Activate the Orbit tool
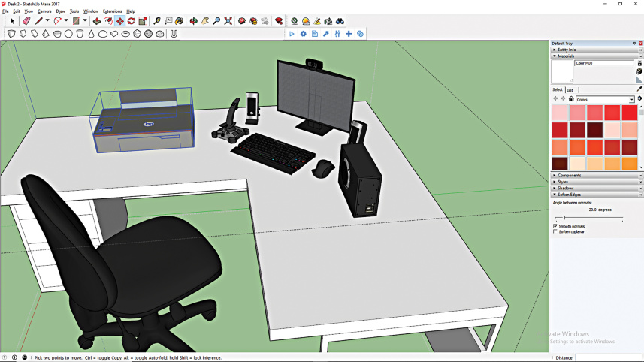 point(193,21)
